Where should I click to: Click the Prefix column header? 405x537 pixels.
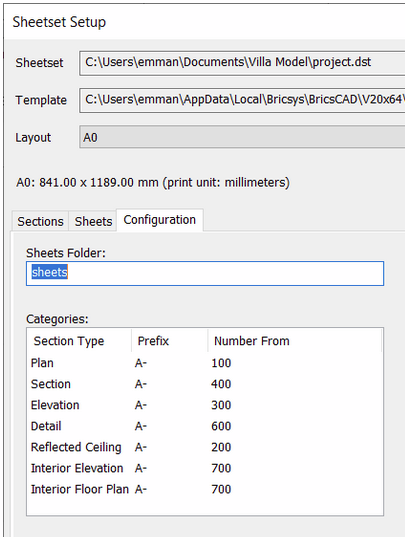[169, 341]
